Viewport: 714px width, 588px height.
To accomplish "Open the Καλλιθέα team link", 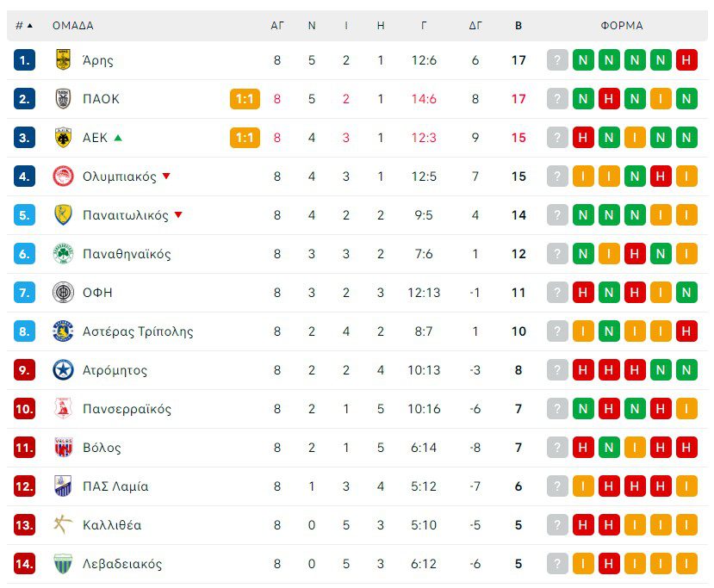I will [x=112, y=525].
